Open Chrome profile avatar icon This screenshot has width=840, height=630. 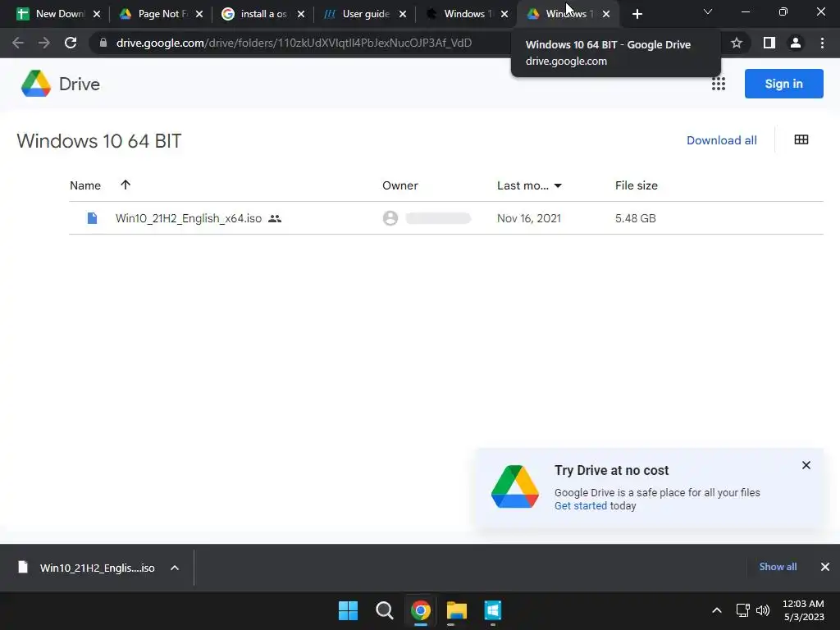[x=796, y=43]
